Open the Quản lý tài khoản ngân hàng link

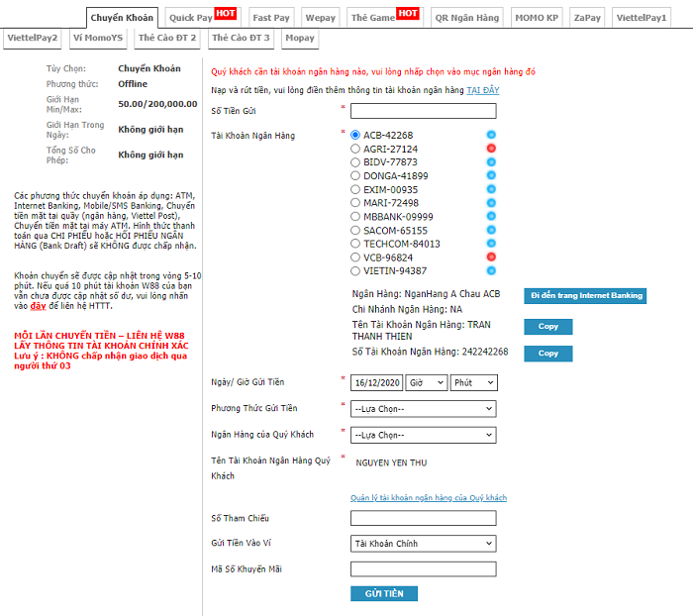[x=429, y=497]
